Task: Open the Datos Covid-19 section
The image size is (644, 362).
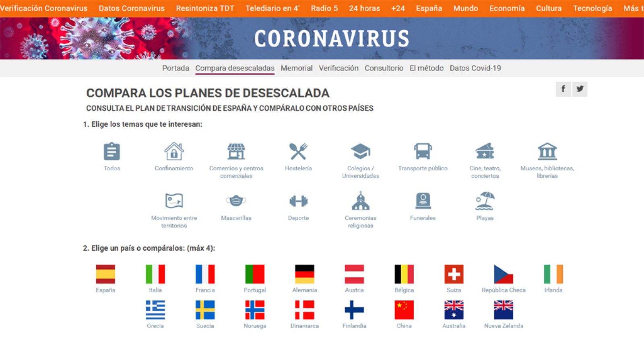Action: click(x=475, y=68)
